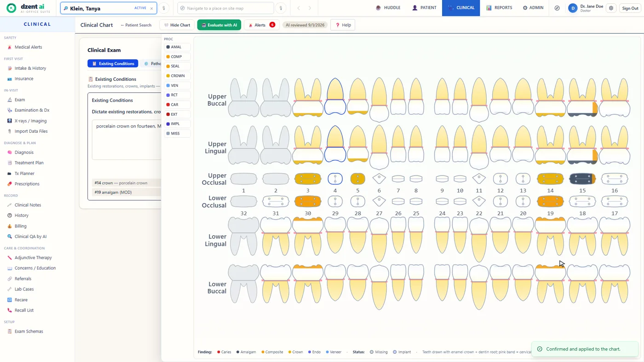This screenshot has height=362, width=644.
Task: Select the Existing Conditions tab
Action: [x=113, y=63]
